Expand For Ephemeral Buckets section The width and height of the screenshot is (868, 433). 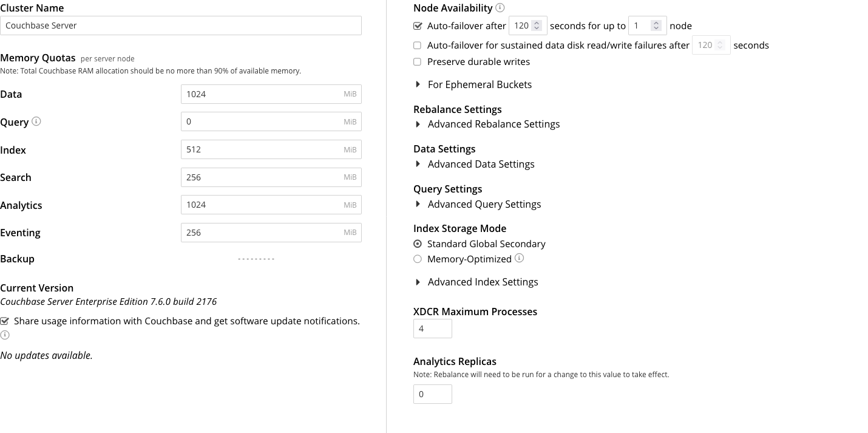coord(473,84)
